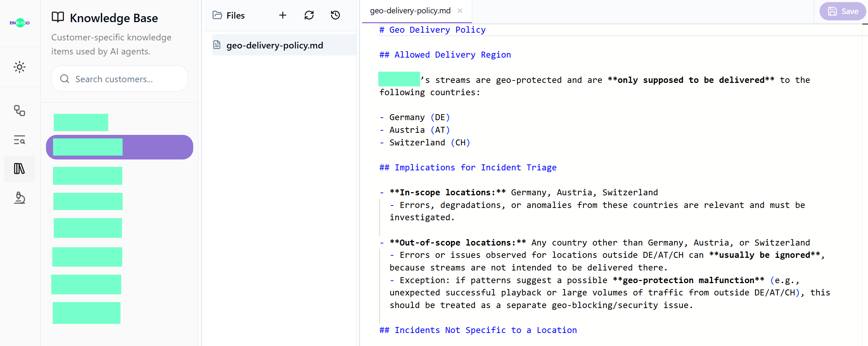Image resolution: width=868 pixels, height=346 pixels.
Task: Open the workflows icon in the sidebar
Action: coord(20,111)
